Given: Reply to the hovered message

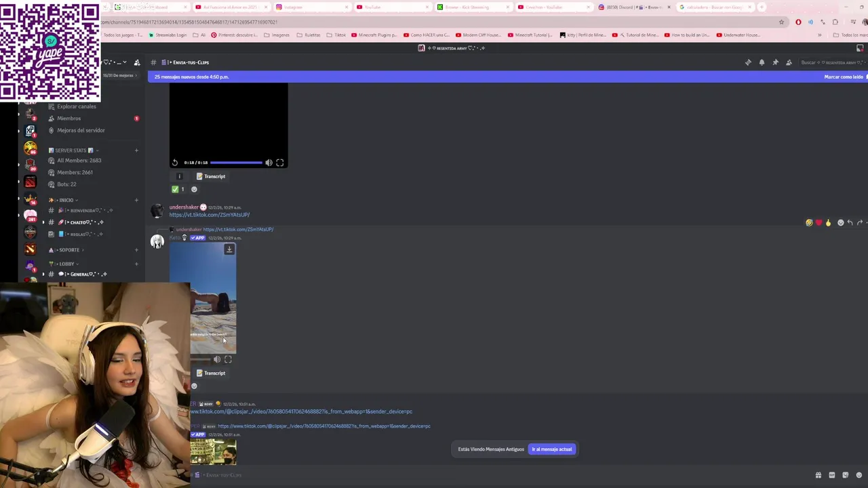Looking at the screenshot, I should [850, 222].
